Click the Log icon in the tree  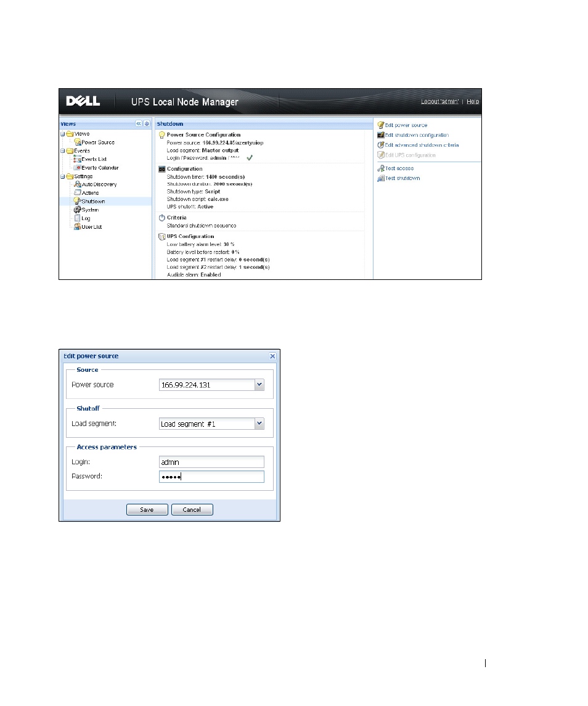78,218
